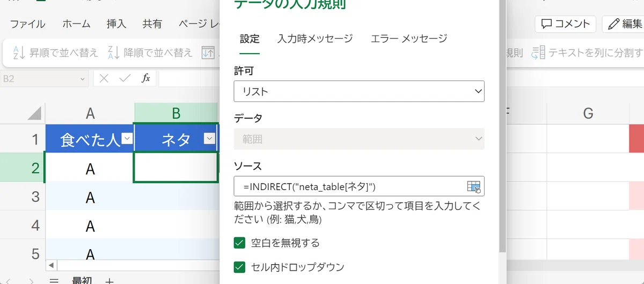The image size is (644, 284).
Task: Select column G header
Action: pos(588,113)
